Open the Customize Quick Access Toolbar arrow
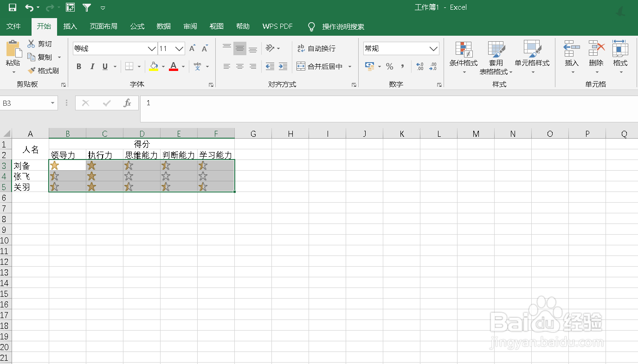 tap(103, 8)
